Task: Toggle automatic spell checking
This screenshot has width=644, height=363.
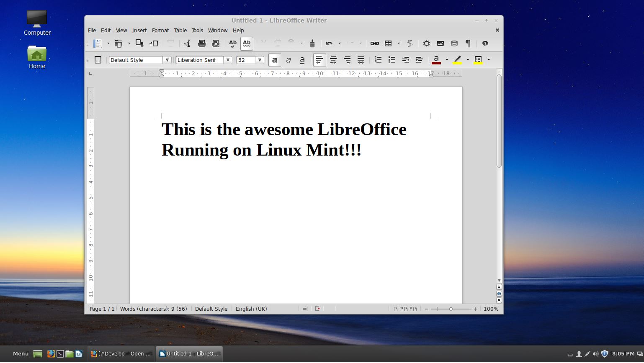Action: 247,43
